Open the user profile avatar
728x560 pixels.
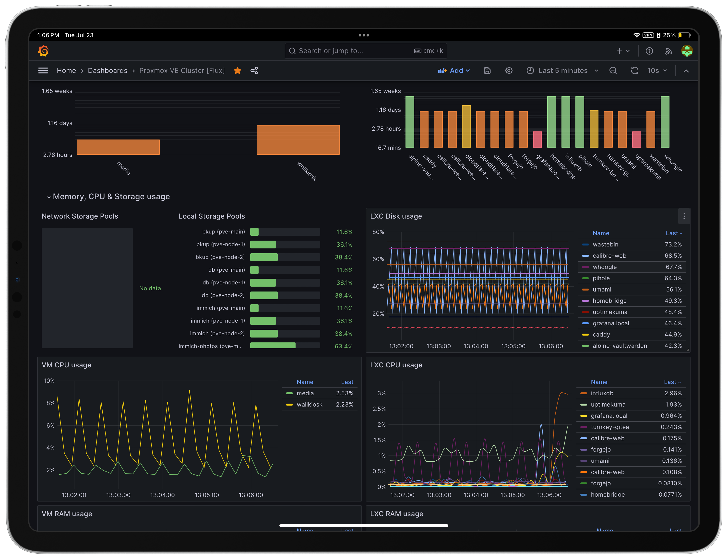[687, 51]
